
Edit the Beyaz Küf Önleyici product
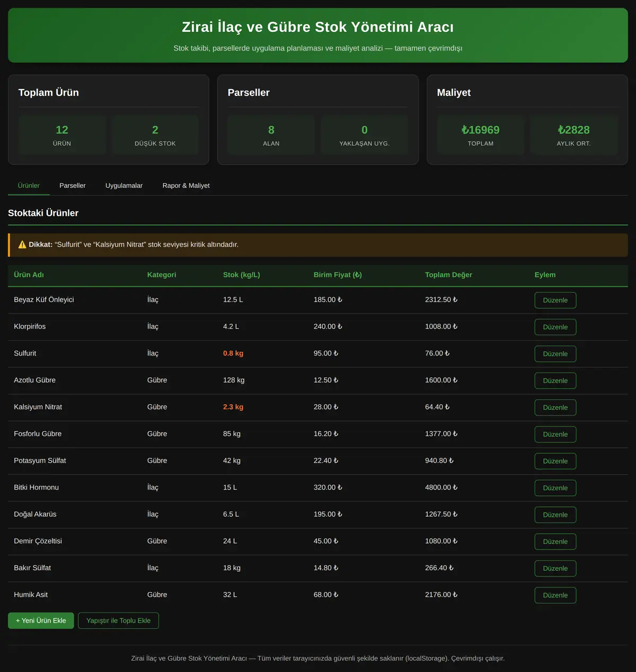[x=555, y=300]
